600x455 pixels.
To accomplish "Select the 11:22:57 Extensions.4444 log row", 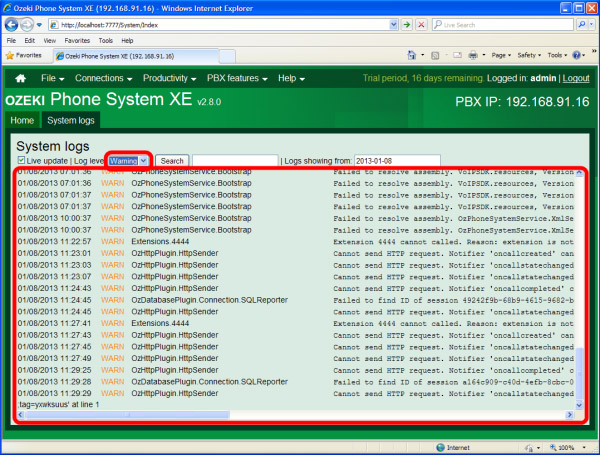I will (295, 241).
